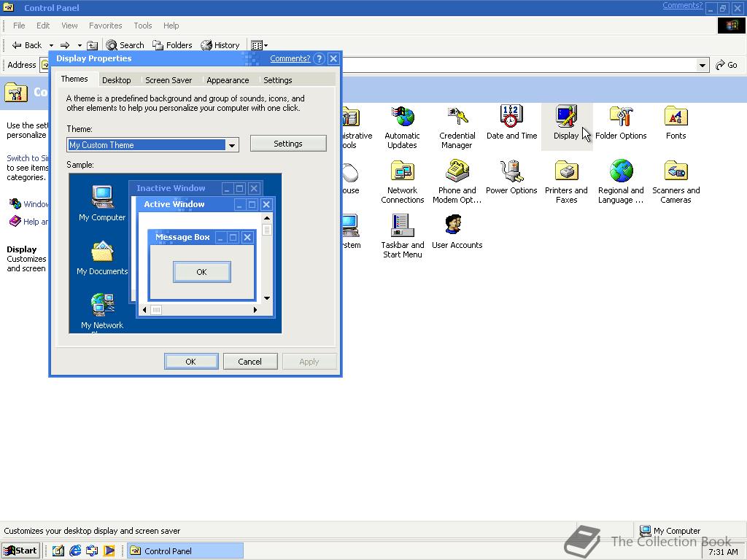Launch Windows Media Player from Quick Launch
Viewport: 747px width, 560px height.
click(x=109, y=551)
